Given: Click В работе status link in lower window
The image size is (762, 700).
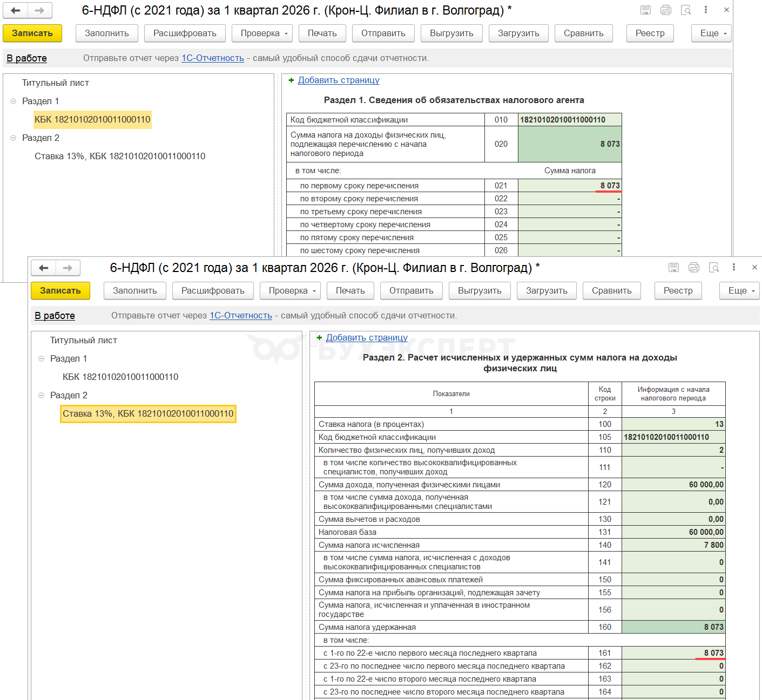Looking at the screenshot, I should point(55,316).
